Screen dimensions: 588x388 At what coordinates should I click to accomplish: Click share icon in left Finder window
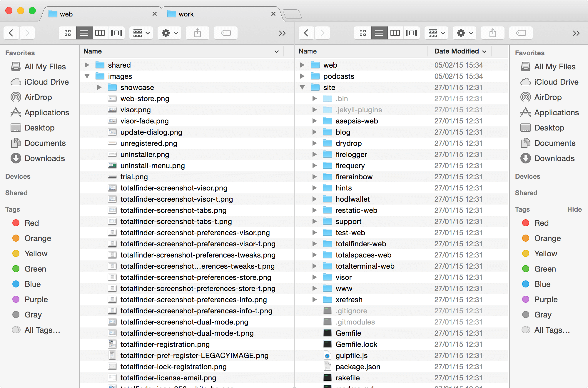pyautogui.click(x=198, y=33)
